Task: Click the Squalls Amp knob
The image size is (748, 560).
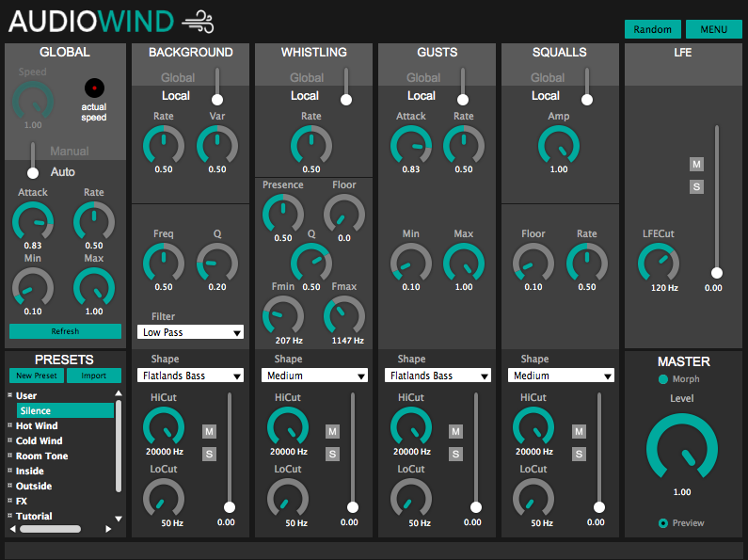Action: (x=559, y=146)
